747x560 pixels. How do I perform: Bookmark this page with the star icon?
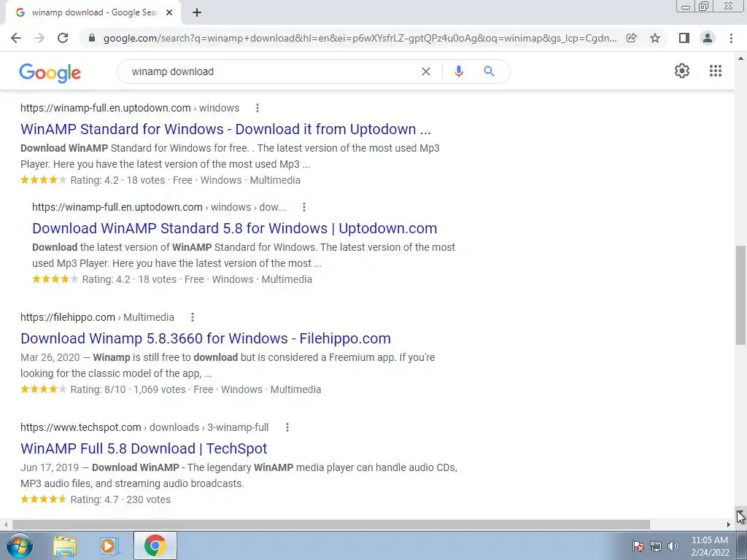pyautogui.click(x=655, y=38)
